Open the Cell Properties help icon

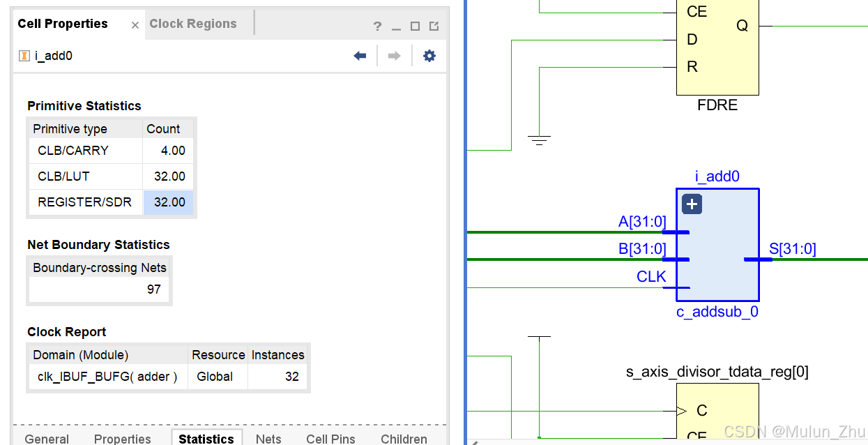[377, 27]
